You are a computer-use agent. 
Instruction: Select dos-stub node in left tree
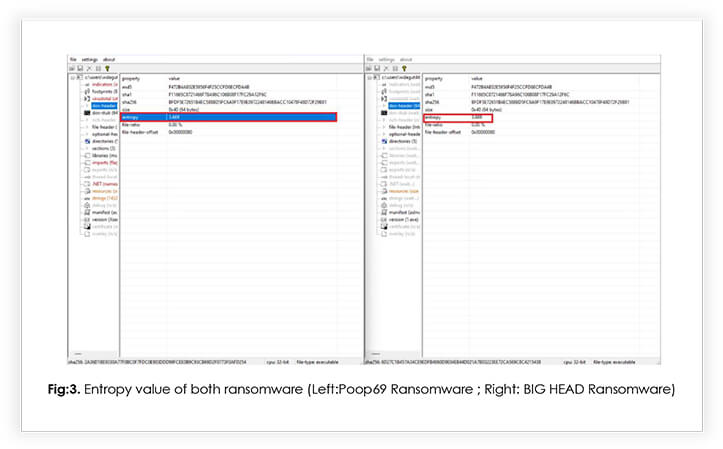[105, 112]
